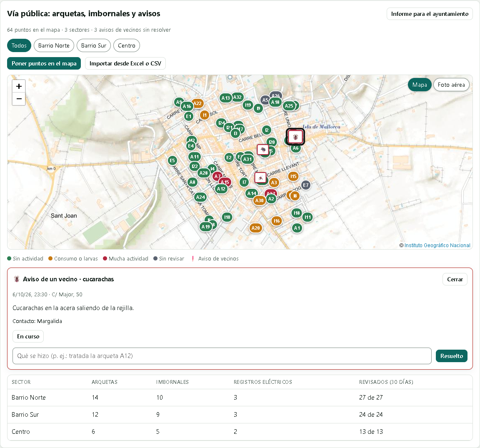The height and width of the screenshot is (448, 480).
Task: Click Poner puntos en el mapa
Action: point(44,63)
